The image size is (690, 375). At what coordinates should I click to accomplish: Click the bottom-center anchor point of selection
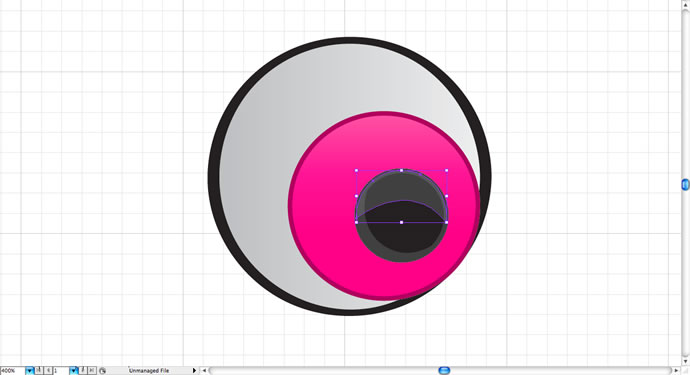401,222
